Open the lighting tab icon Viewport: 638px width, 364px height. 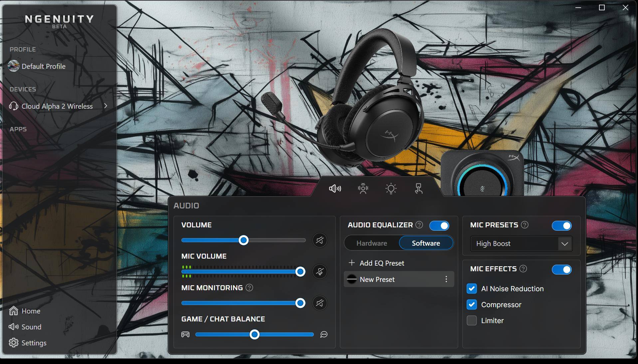coord(391,188)
